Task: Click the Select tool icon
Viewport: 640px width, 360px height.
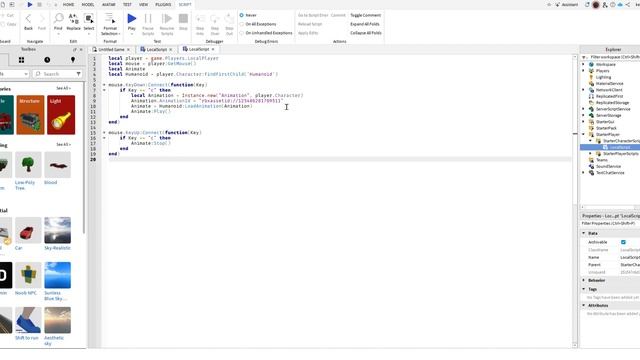Action: pyautogui.click(x=89, y=18)
